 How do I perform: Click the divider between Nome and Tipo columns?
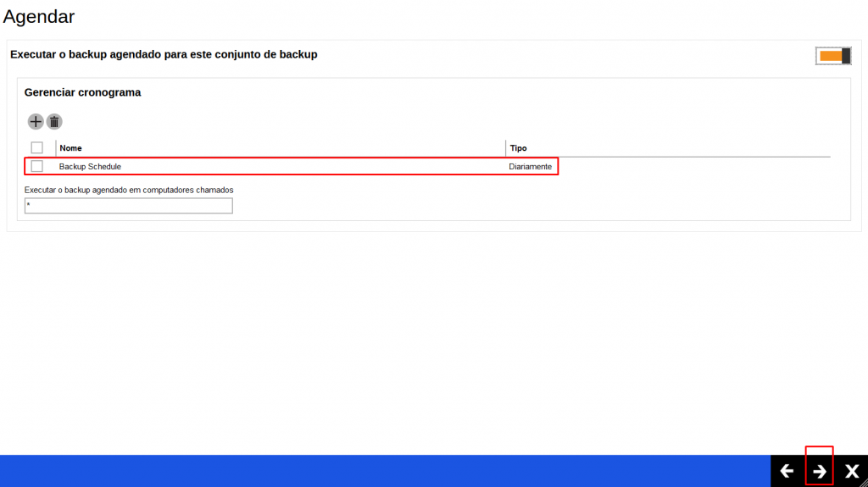(x=506, y=148)
